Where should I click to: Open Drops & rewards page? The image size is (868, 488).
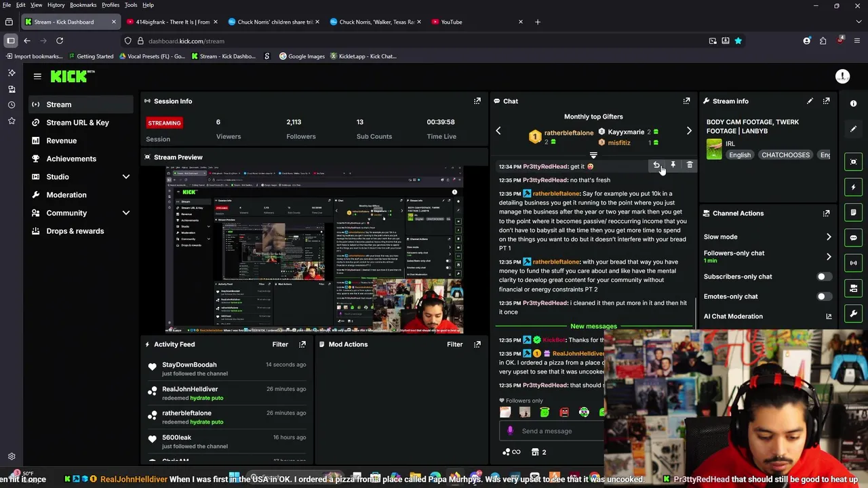pyautogui.click(x=82, y=231)
